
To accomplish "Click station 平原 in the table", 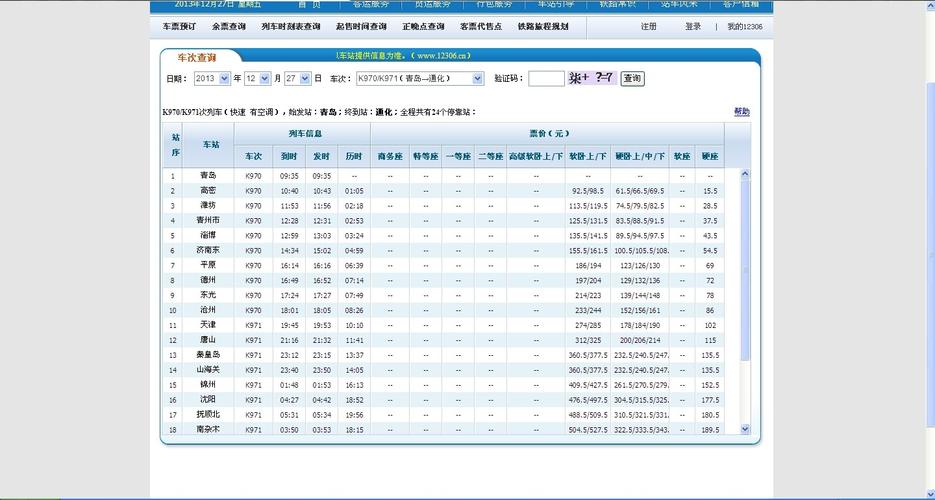I will click(x=208, y=265).
